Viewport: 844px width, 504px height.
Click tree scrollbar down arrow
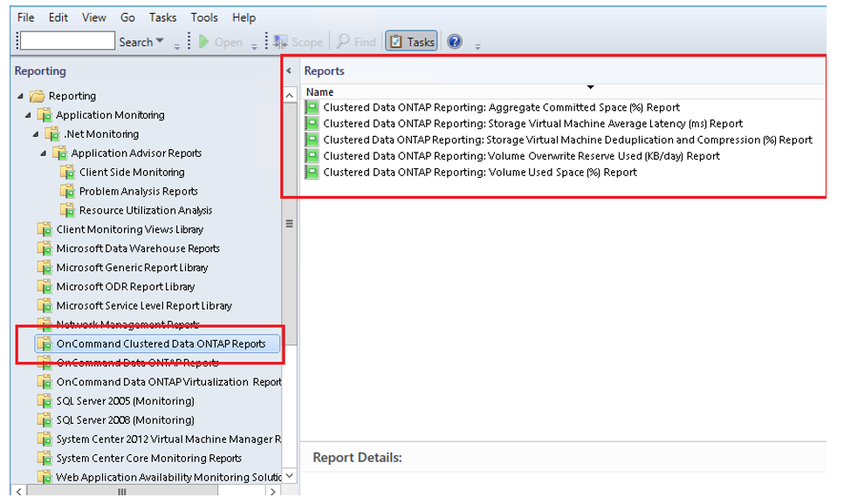click(290, 476)
